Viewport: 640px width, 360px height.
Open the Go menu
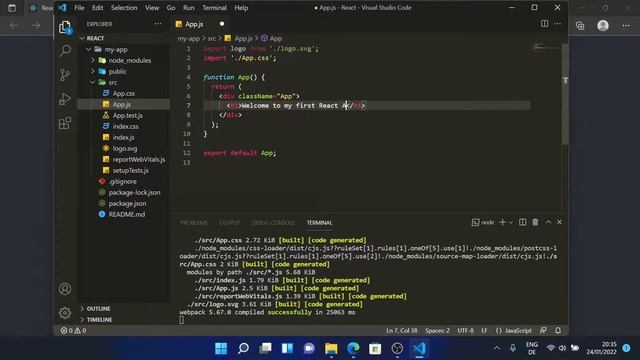click(x=171, y=7)
